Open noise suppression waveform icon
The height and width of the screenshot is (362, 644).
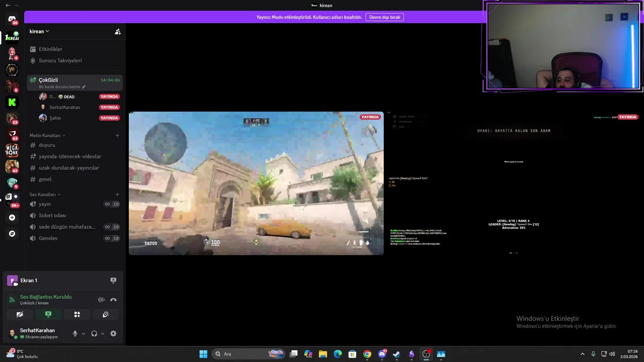pos(101,300)
